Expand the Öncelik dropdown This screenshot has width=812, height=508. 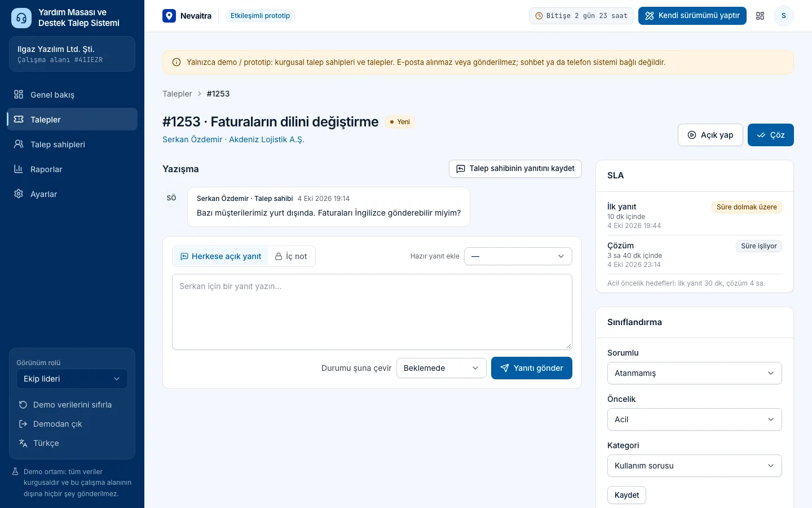coord(695,419)
